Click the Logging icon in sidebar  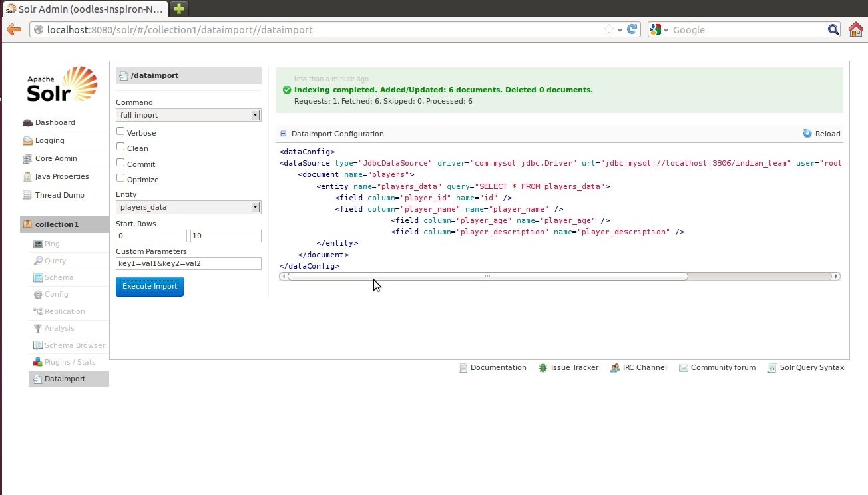pos(27,141)
